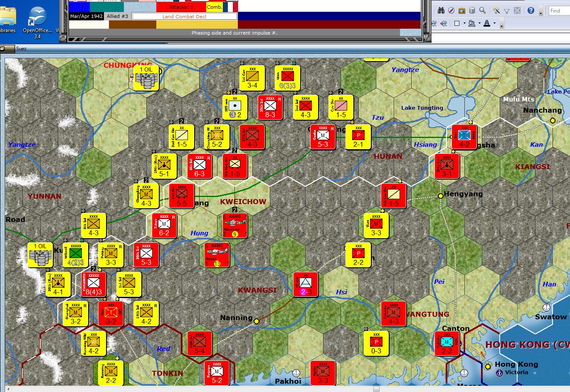Select the 19th (Res) 5-1 counter
570x392 pixels.
164,166
